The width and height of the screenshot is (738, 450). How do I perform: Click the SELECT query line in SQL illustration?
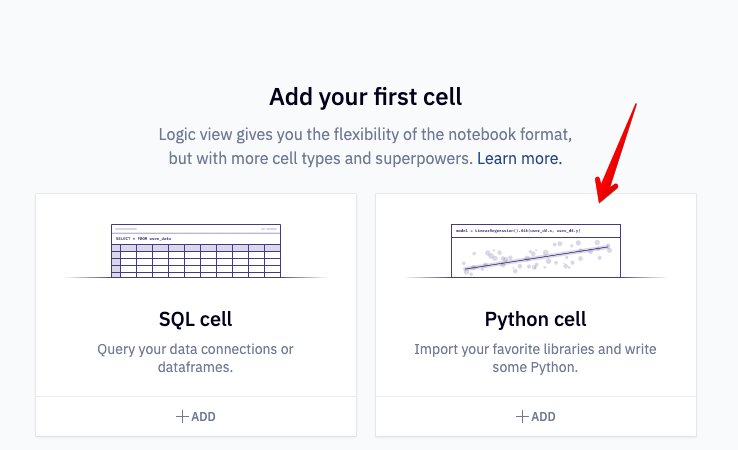144,239
